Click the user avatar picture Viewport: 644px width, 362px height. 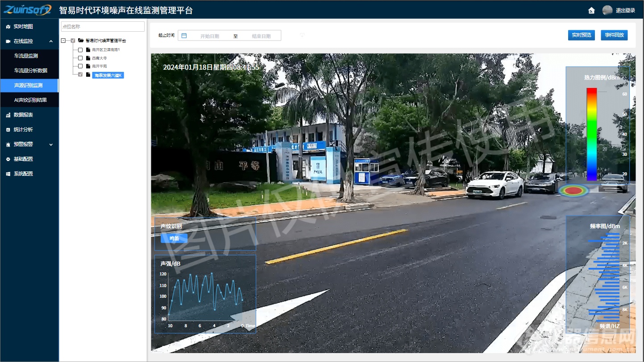pos(607,10)
